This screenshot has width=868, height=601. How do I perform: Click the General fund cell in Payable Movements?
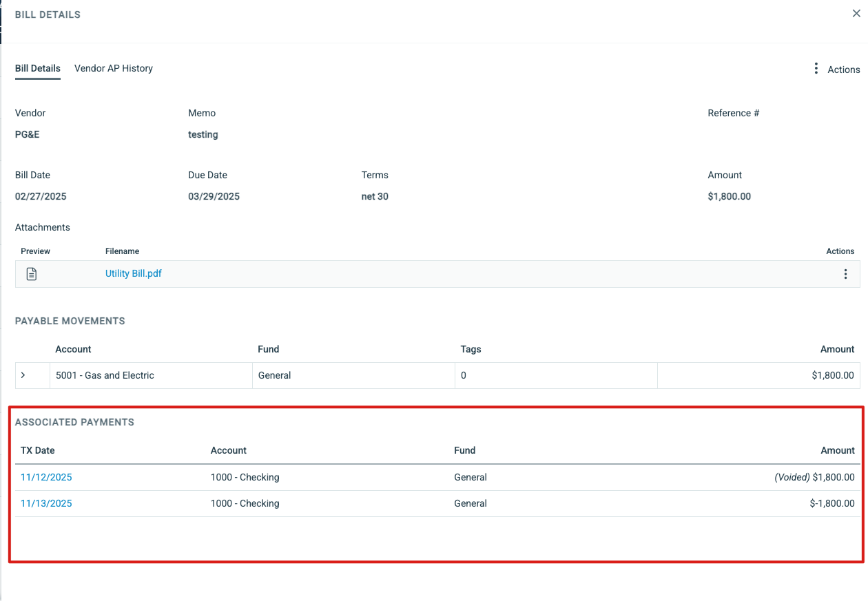click(275, 375)
